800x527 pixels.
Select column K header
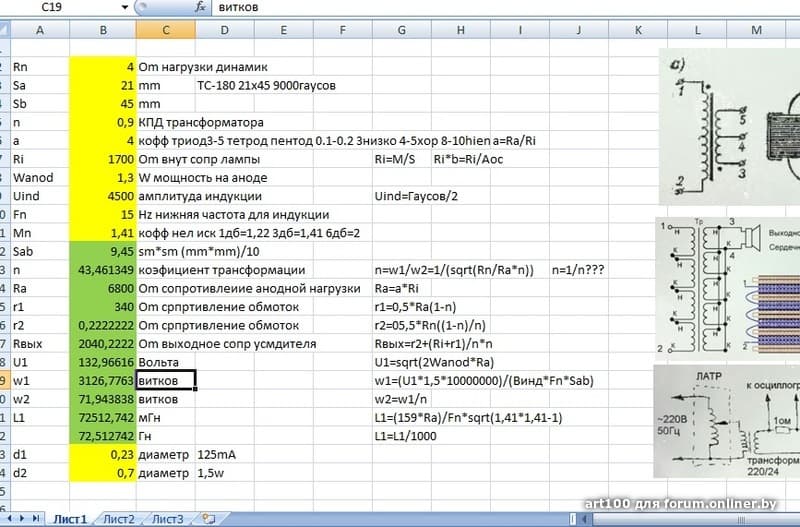638,30
